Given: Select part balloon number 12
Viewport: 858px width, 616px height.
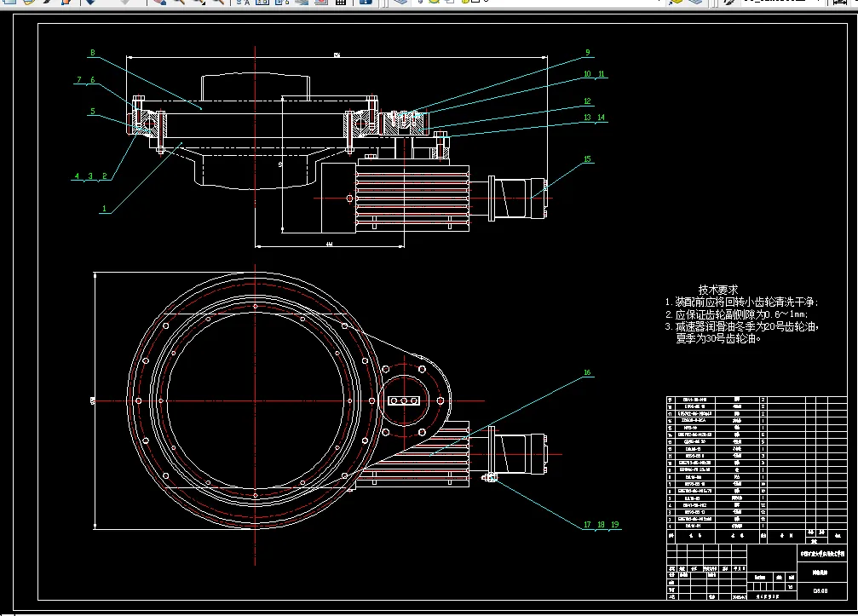Looking at the screenshot, I should (587, 101).
